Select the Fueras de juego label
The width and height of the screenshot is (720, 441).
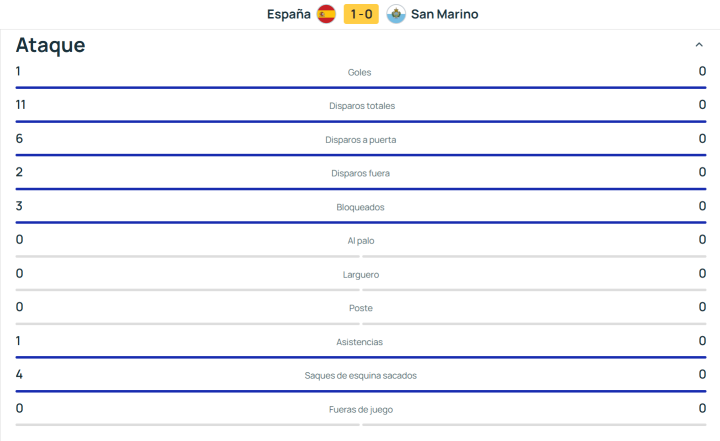[x=360, y=409]
